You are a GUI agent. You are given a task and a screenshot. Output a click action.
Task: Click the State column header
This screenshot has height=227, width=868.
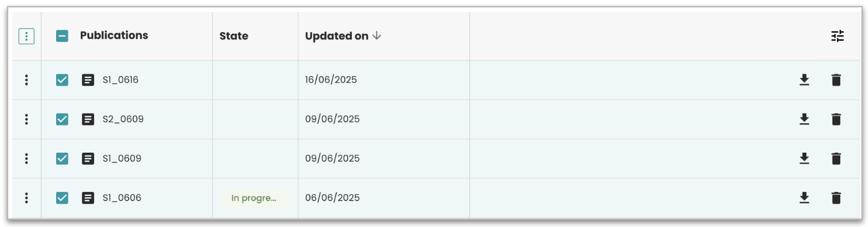coord(234,36)
